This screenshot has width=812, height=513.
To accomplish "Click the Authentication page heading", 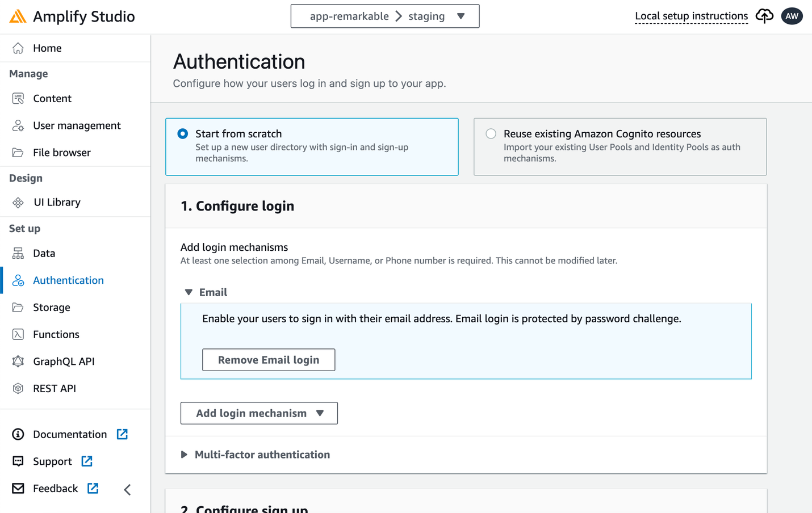I will [x=239, y=62].
